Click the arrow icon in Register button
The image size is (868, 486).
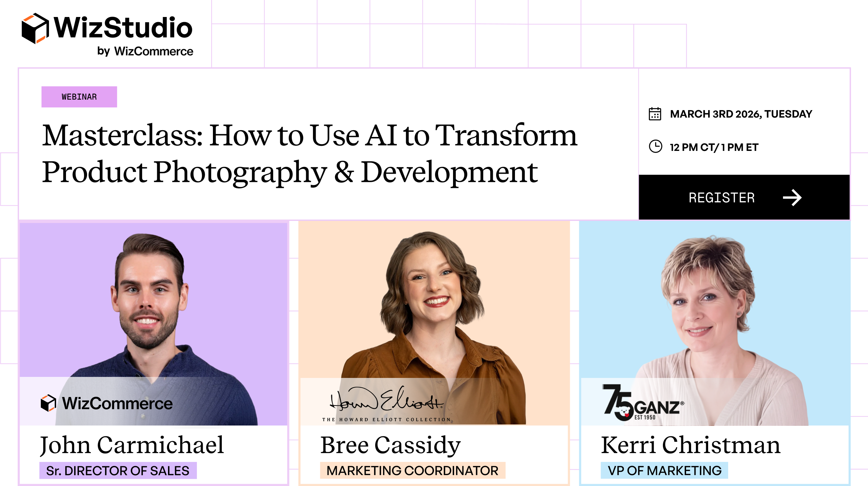coord(792,198)
